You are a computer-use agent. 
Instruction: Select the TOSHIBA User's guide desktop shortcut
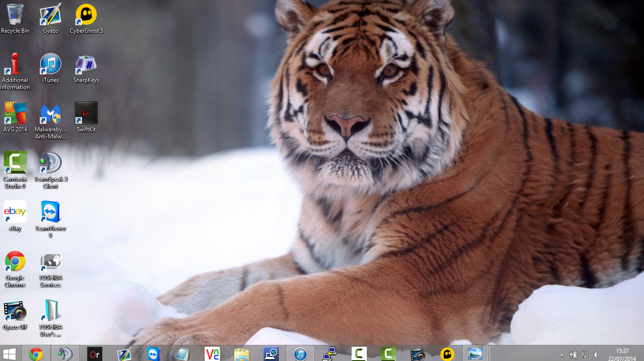click(50, 318)
